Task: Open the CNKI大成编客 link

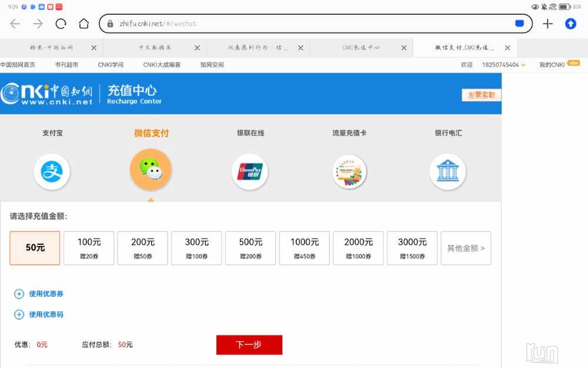Action: [162, 65]
